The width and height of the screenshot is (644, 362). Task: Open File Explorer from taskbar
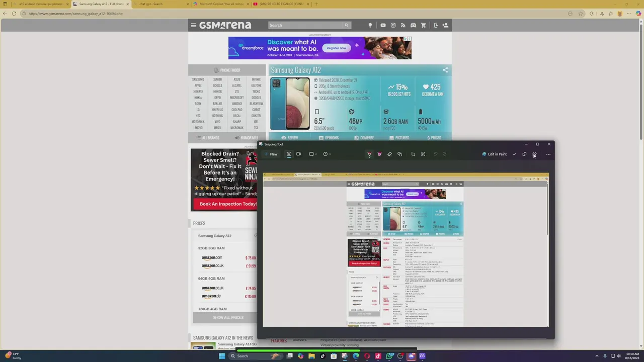click(x=311, y=356)
